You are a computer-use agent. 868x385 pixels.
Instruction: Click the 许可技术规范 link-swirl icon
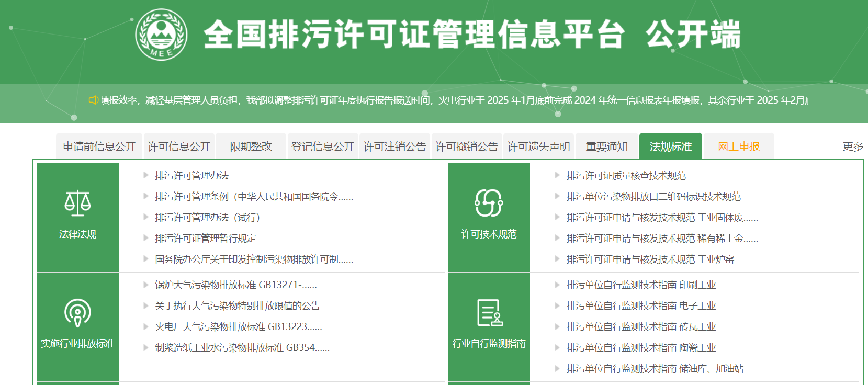pos(489,203)
